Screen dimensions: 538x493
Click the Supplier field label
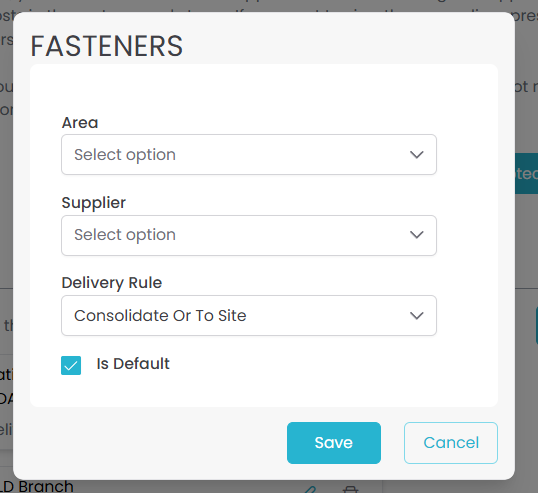coord(94,203)
